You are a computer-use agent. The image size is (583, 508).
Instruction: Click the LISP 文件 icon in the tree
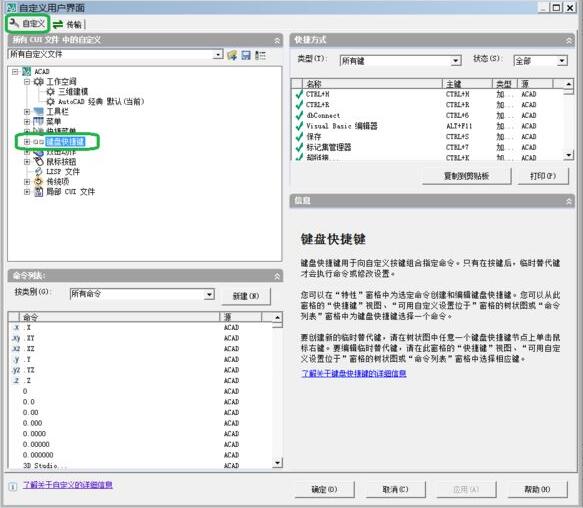tap(39, 171)
